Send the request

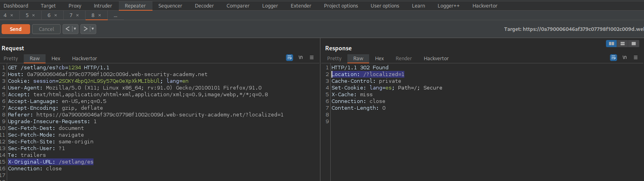coord(16,29)
